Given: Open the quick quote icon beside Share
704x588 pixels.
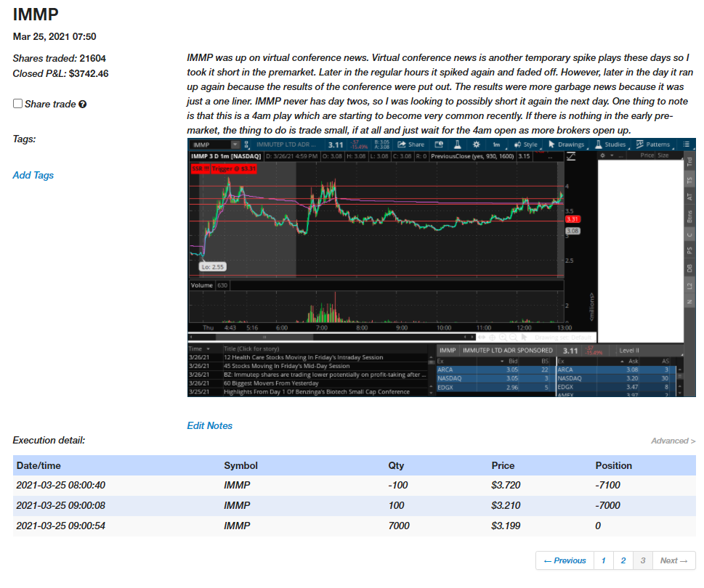Looking at the screenshot, I should [x=439, y=144].
